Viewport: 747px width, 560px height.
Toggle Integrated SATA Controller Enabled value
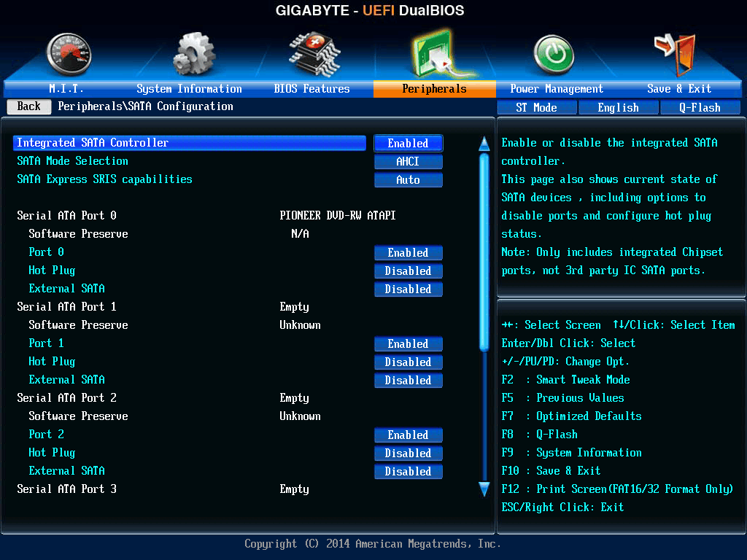409,144
